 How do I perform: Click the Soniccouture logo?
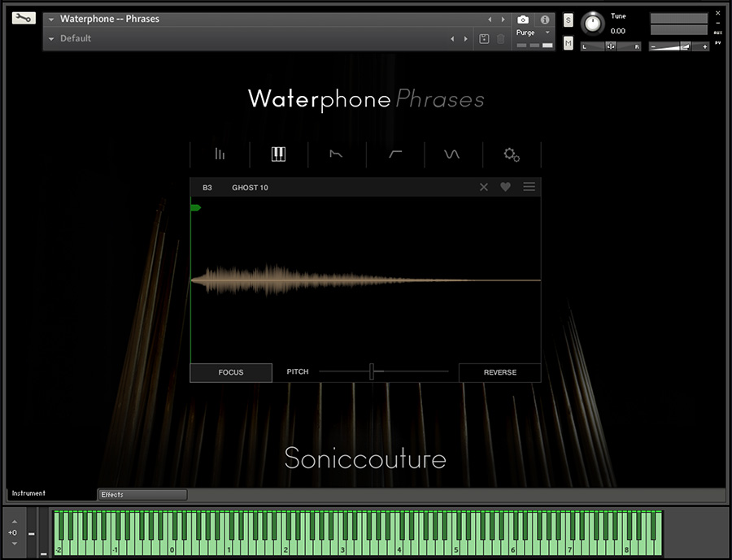(x=365, y=458)
